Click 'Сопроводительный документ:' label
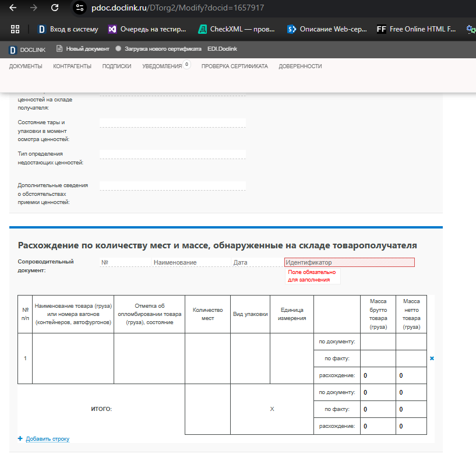The width and height of the screenshot is (476, 464). click(45, 266)
